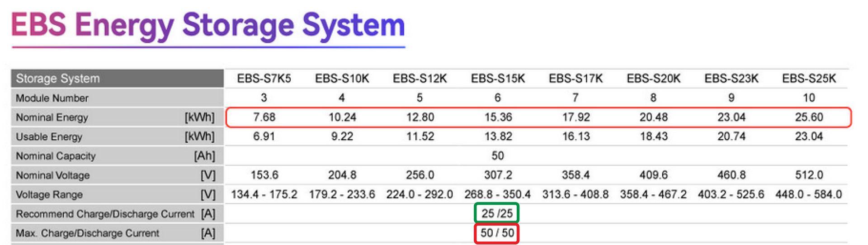The width and height of the screenshot is (868, 245).
Task: Select the EBS-S15K column header
Action: [x=498, y=79]
